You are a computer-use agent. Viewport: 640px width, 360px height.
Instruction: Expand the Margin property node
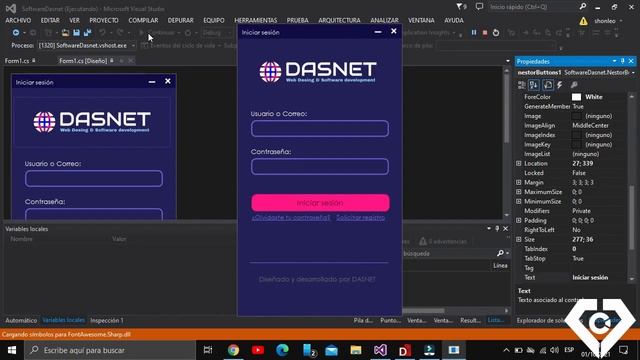(519, 182)
